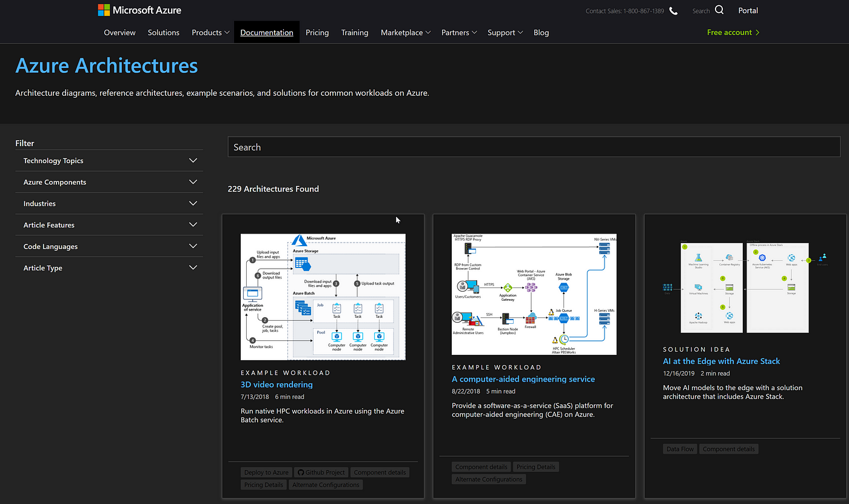This screenshot has width=849, height=504.
Task: Click the Deploy to Azure tag
Action: pyautogui.click(x=266, y=472)
